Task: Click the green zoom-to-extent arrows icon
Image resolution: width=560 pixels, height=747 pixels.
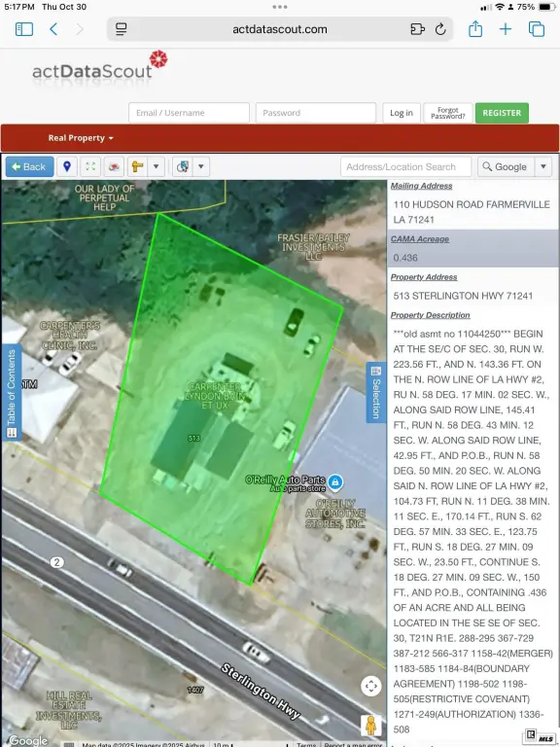Action: coord(90,166)
